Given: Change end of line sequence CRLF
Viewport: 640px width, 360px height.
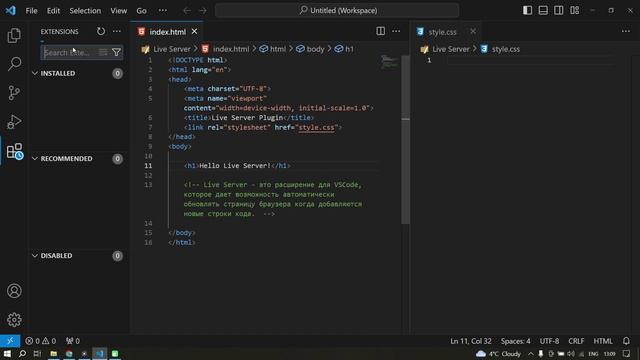Looking at the screenshot, I should [576, 341].
